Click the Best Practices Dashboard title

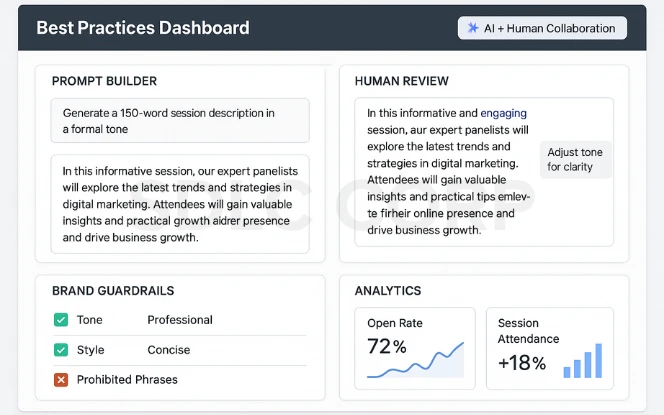(x=143, y=28)
